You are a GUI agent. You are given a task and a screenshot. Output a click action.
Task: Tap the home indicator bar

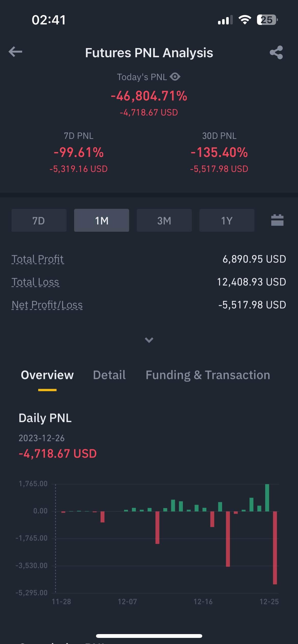pyautogui.click(x=149, y=636)
